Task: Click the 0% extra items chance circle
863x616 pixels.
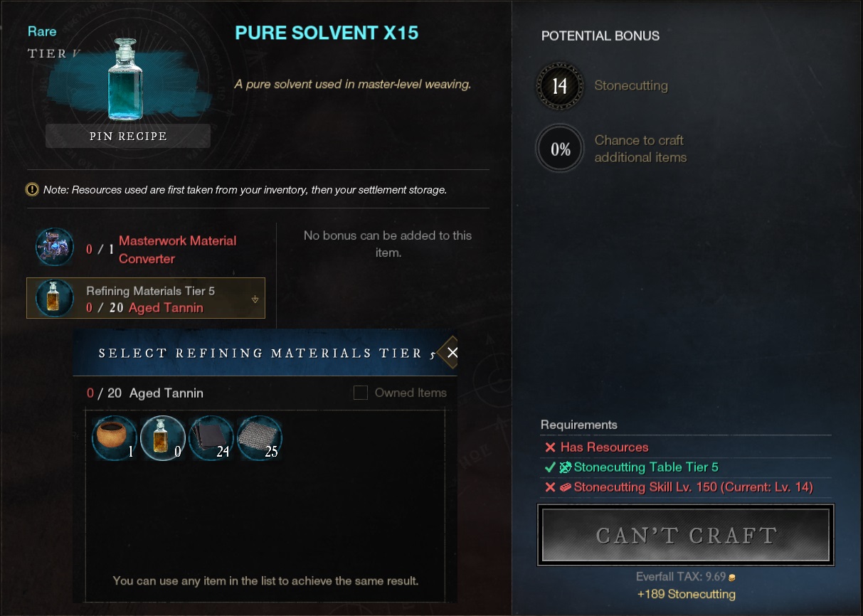Action: tap(560, 149)
